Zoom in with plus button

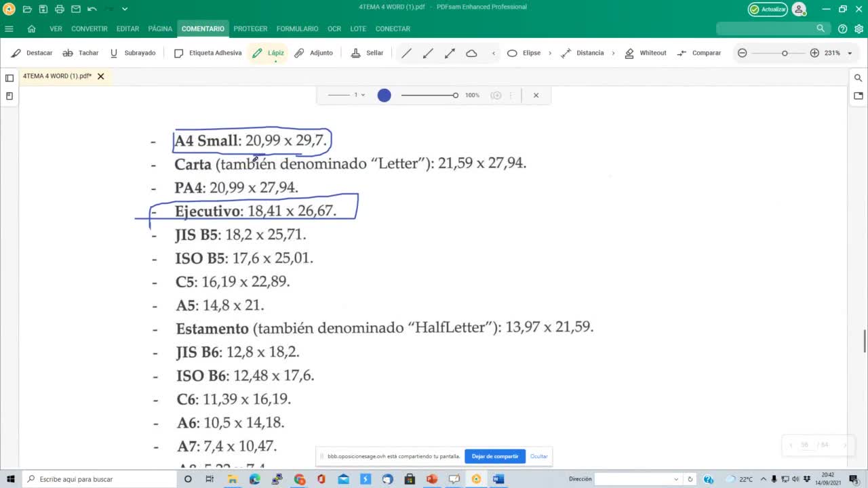814,53
